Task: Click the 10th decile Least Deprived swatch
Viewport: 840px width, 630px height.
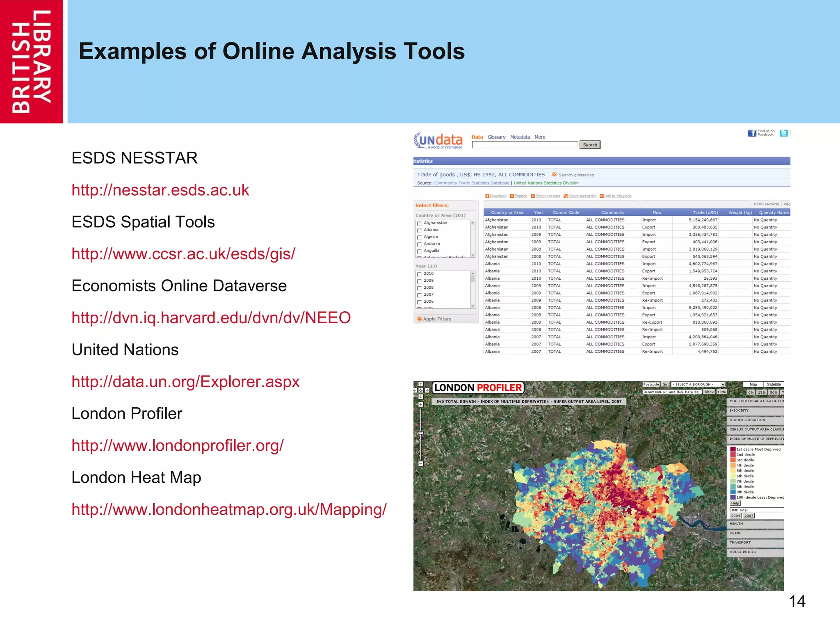Action: pos(733,497)
